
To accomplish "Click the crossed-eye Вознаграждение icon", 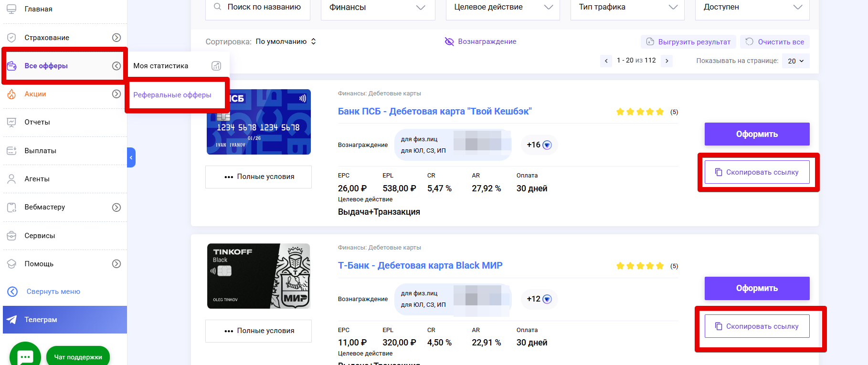I will click(449, 42).
